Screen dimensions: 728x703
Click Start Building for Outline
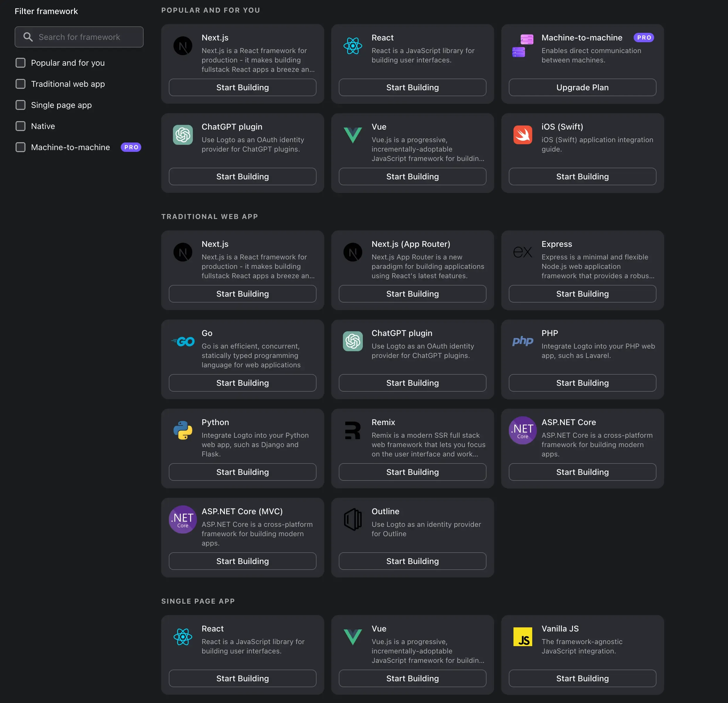(413, 561)
